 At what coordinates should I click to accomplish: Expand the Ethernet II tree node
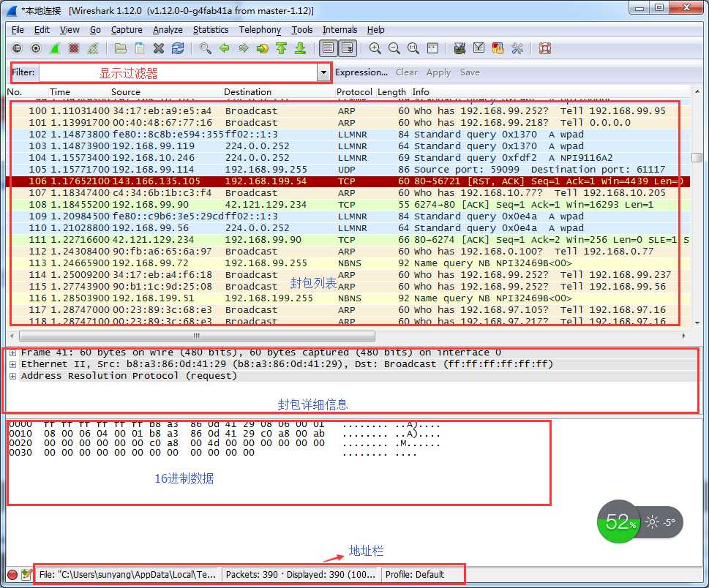pos(12,364)
